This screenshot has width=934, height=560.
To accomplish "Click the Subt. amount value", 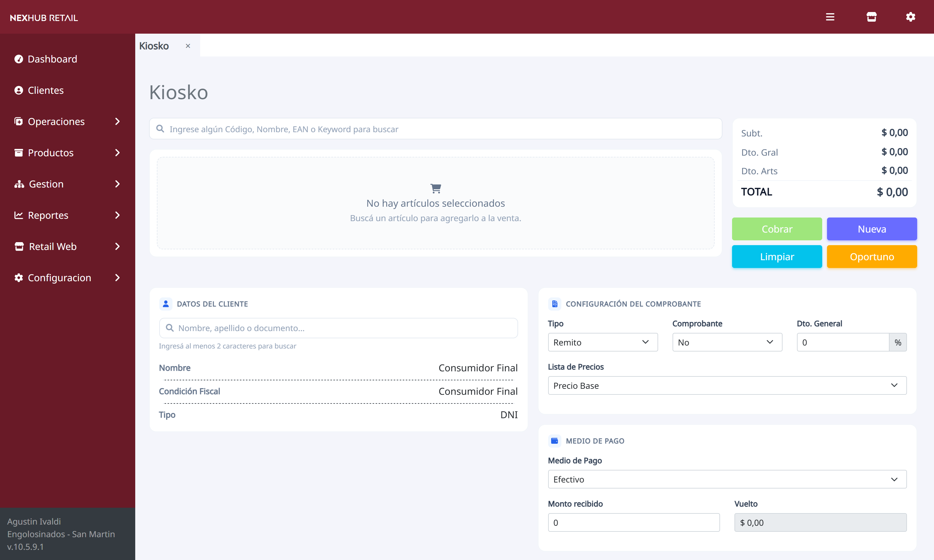I will 894,132.
